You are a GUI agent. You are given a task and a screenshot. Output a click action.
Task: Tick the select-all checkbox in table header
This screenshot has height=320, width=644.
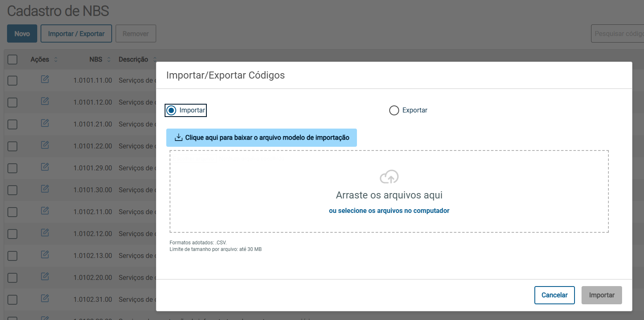pyautogui.click(x=12, y=60)
